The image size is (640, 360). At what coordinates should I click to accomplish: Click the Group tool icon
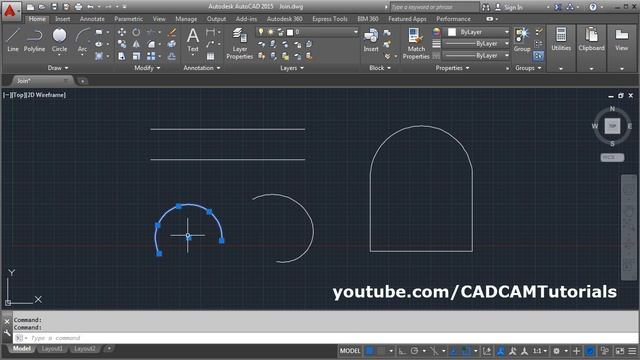[x=522, y=40]
